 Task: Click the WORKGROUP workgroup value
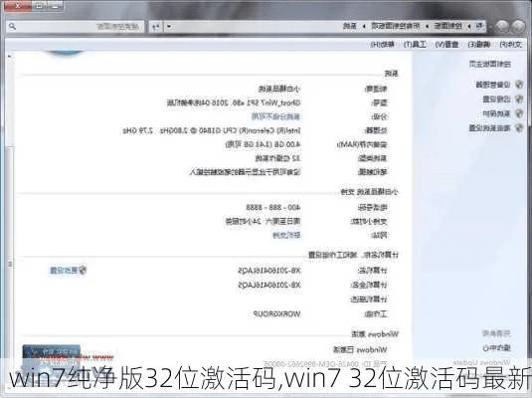(276, 314)
